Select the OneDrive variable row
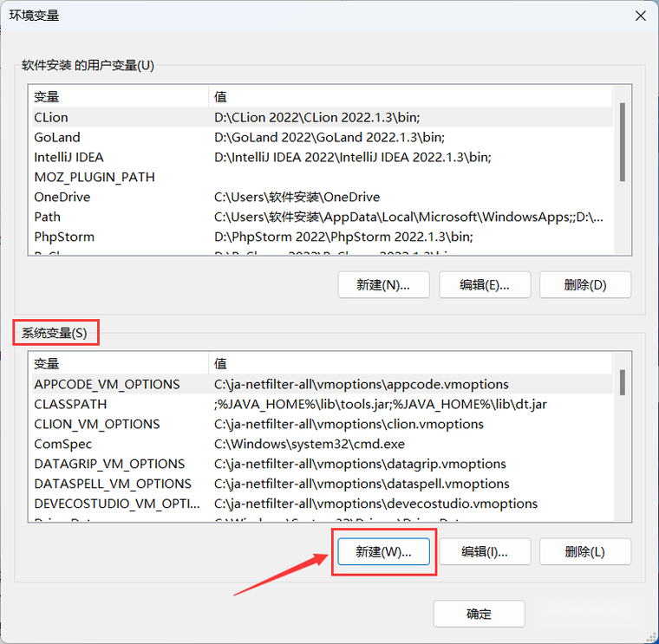The height and width of the screenshot is (644, 659). coord(322,197)
